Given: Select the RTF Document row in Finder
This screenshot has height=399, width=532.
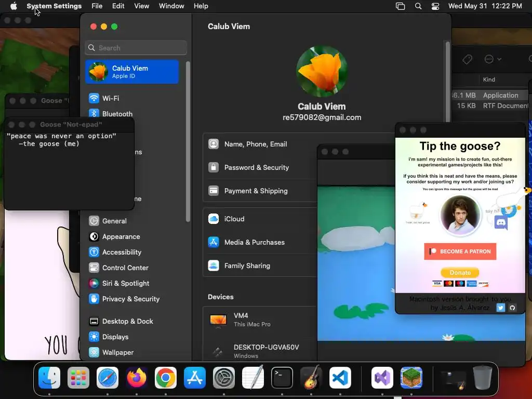Looking at the screenshot, I should [x=490, y=106].
